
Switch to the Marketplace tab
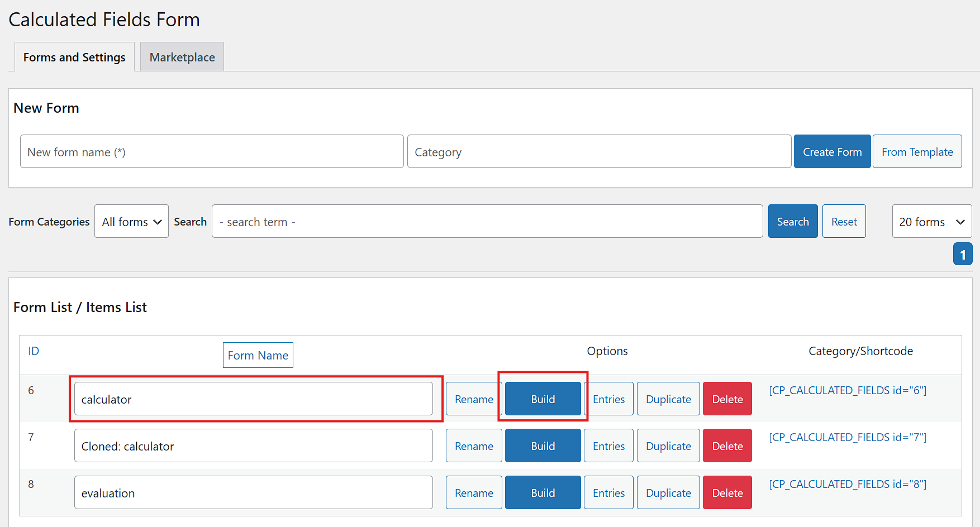182,58
